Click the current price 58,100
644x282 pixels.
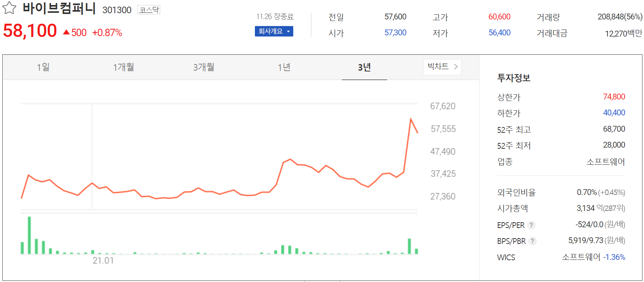(x=30, y=31)
